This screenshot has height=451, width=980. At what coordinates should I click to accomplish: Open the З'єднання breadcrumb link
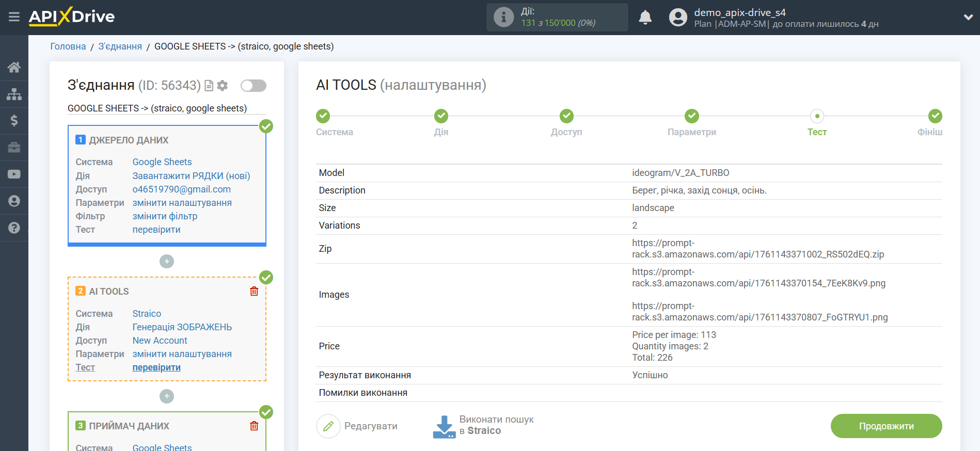tap(120, 46)
